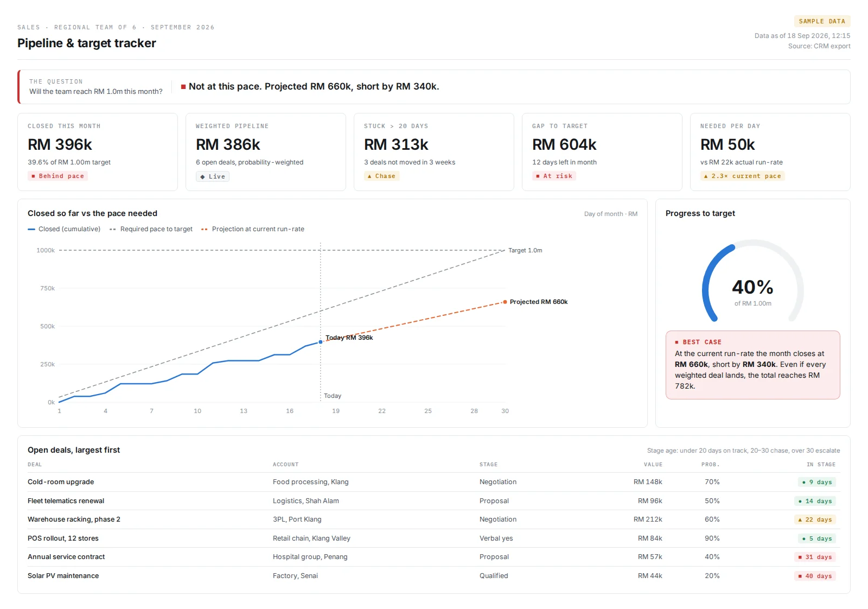Select the red "40 days" stage-age badge
Screen dimensions: 868x609
click(x=815, y=576)
